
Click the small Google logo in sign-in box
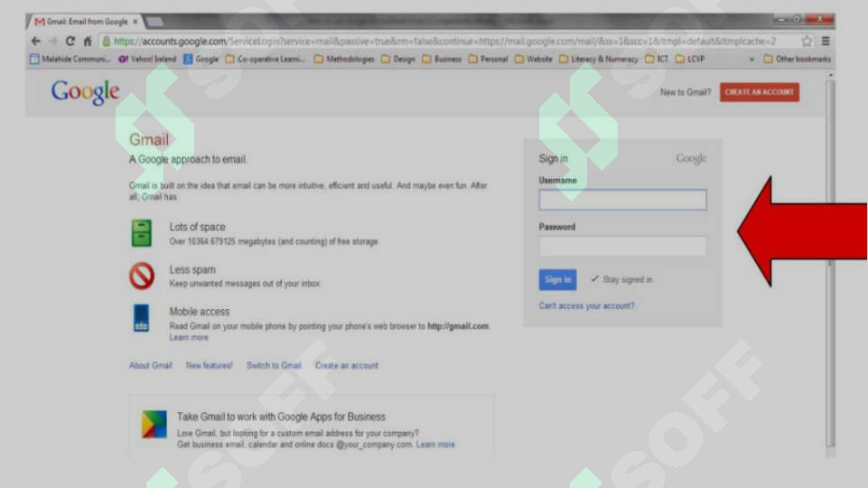[x=691, y=158]
